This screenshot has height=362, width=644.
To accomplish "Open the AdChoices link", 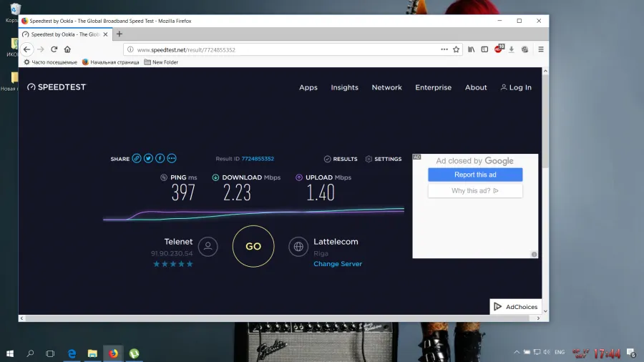I will click(x=516, y=307).
